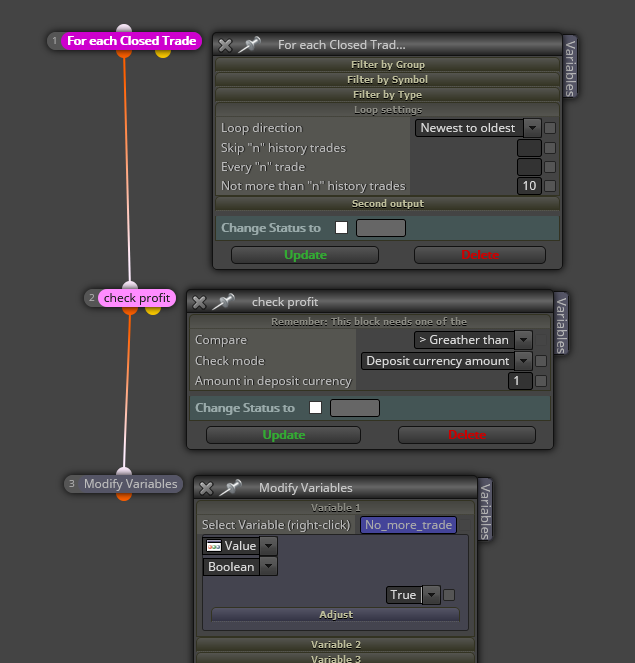Screen dimensions: 635x663
Task: Click orange output connector of For each Closed Trade
Action: tap(124, 54)
